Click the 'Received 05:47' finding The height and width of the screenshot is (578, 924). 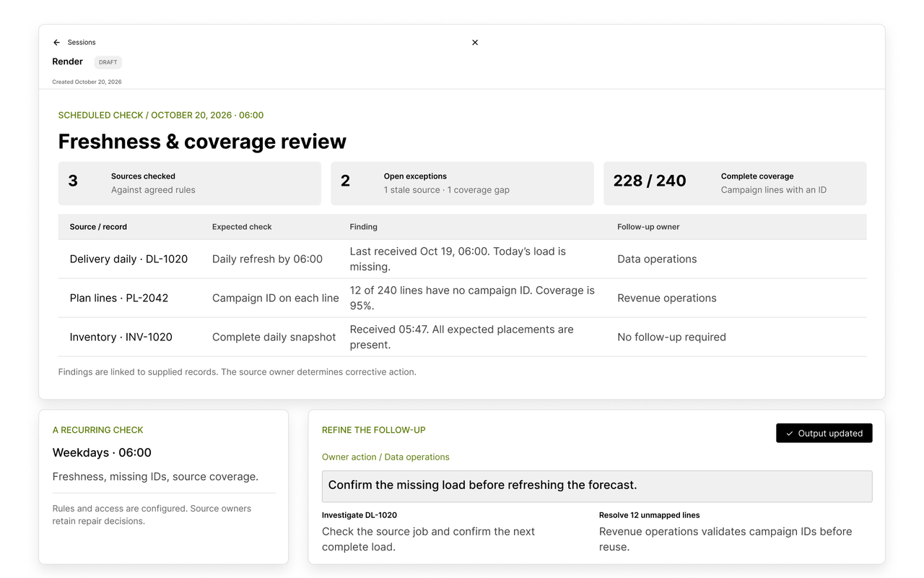(x=461, y=337)
